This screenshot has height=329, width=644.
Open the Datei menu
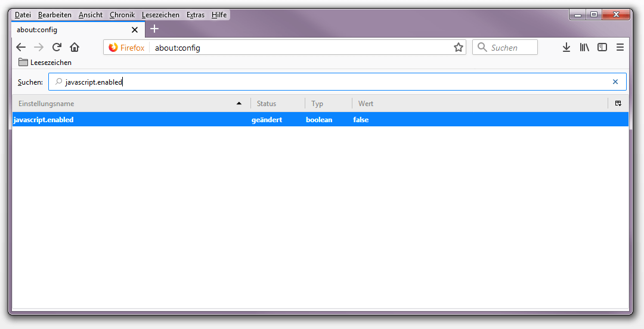[23, 15]
